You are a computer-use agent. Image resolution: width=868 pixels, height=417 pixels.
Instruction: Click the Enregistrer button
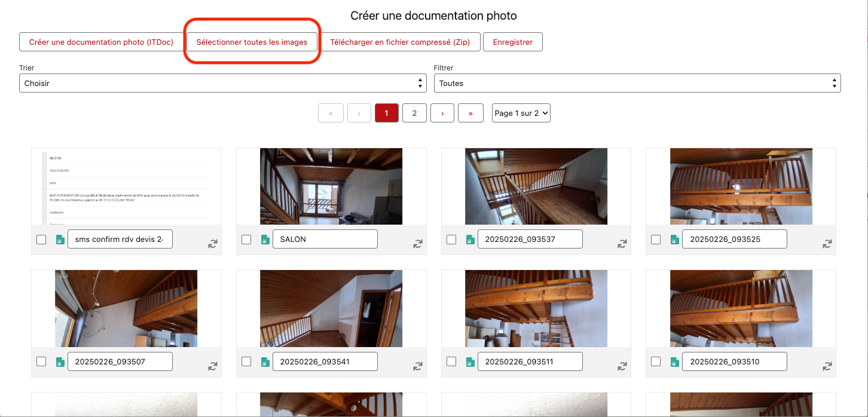(x=513, y=42)
